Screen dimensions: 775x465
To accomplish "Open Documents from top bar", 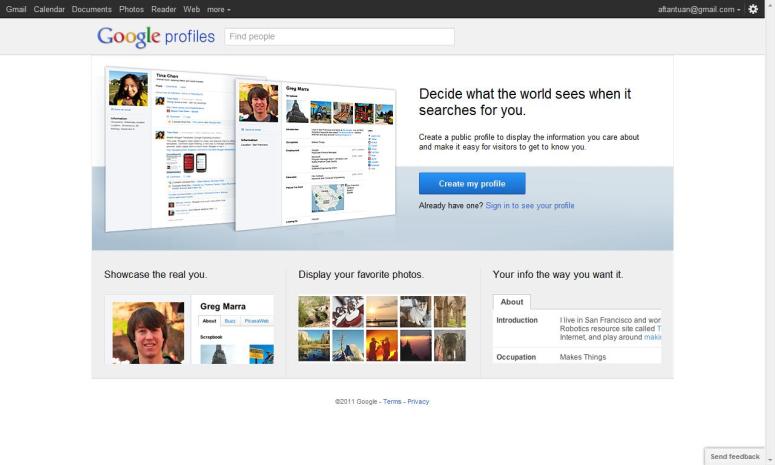I will pos(91,9).
